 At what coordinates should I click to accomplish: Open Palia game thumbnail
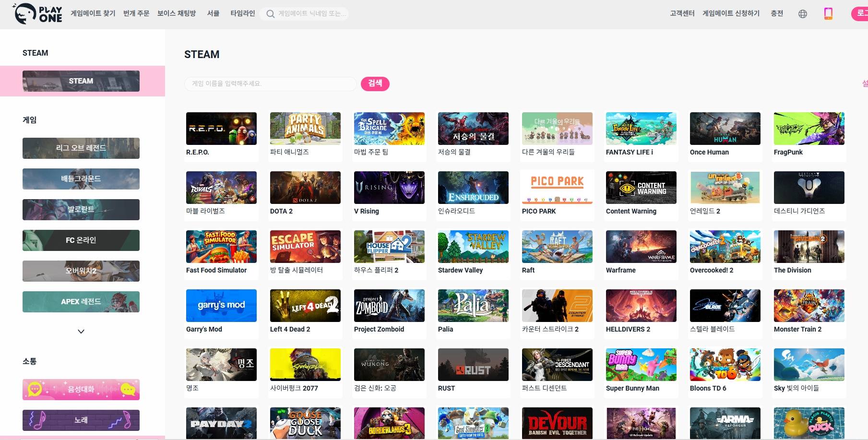coord(473,306)
